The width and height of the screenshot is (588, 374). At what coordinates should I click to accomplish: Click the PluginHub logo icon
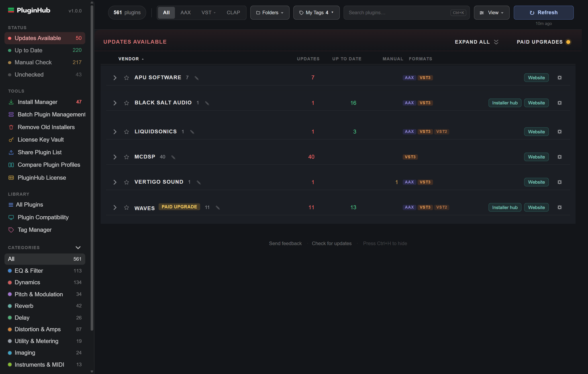[x=11, y=10]
